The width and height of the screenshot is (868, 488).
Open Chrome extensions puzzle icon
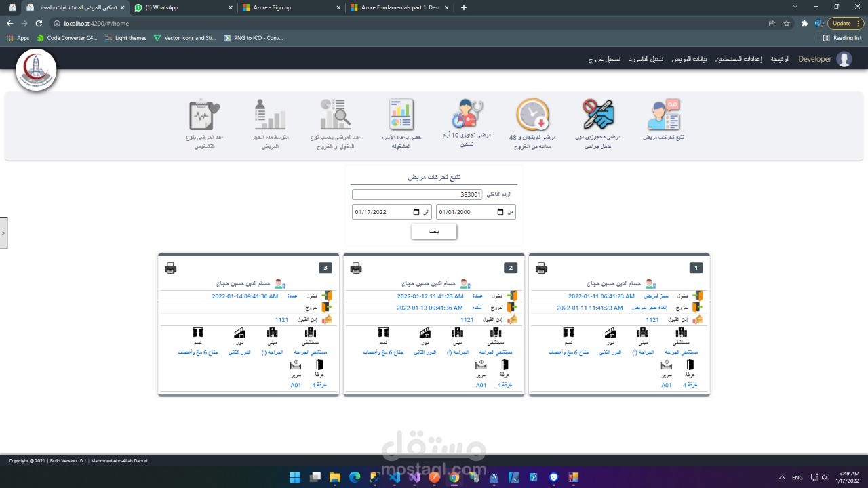click(x=804, y=23)
